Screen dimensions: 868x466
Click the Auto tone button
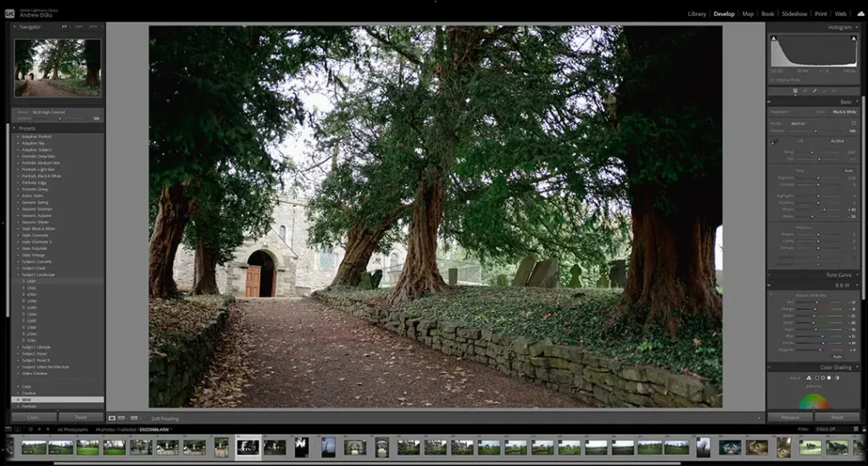point(849,170)
